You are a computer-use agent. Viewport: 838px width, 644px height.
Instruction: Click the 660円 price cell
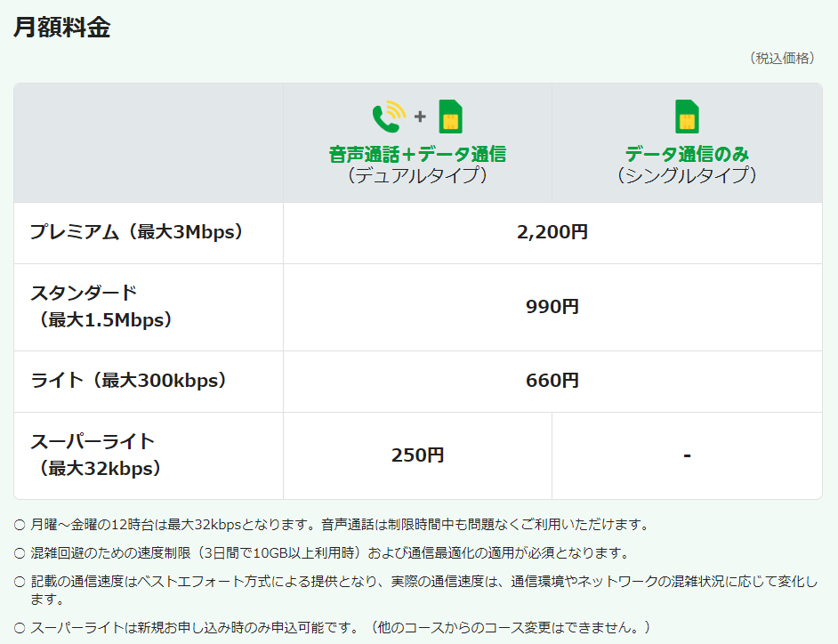[552, 381]
